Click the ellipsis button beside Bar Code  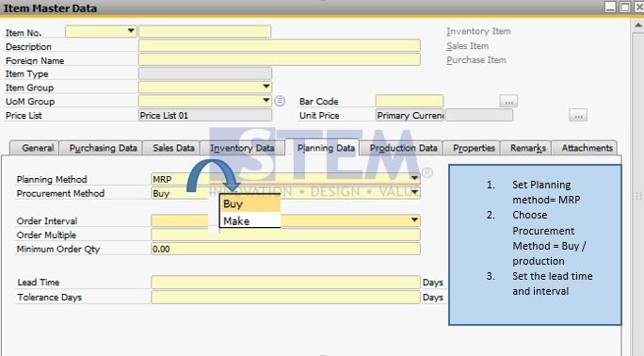pyautogui.click(x=508, y=101)
